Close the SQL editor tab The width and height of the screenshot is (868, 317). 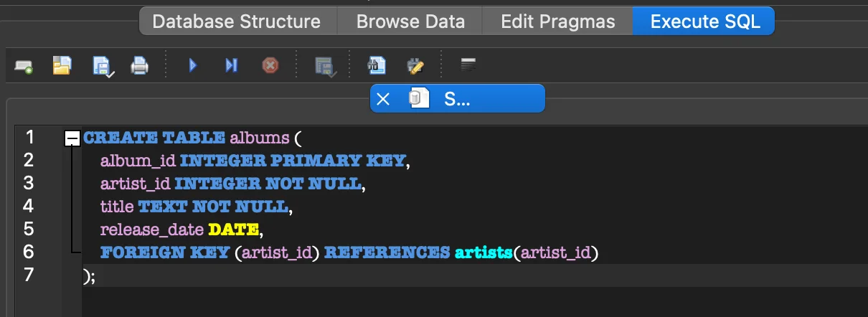(x=383, y=99)
